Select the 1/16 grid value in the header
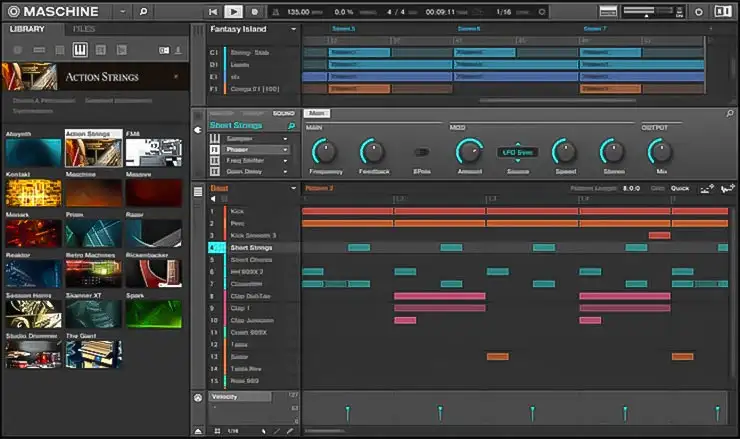This screenshot has width=740, height=439. click(x=504, y=12)
